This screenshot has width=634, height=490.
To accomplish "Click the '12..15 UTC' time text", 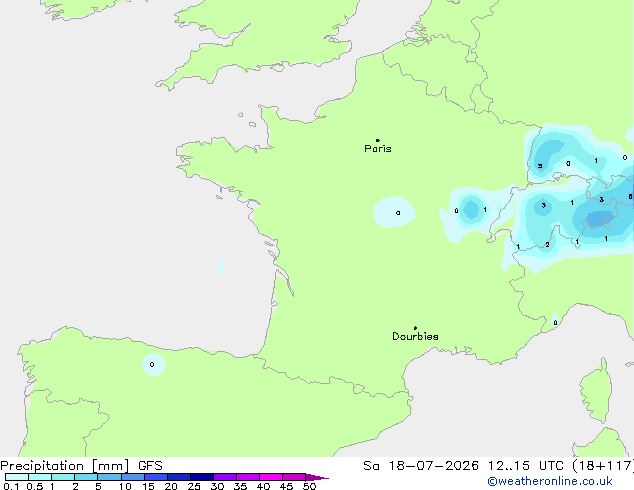I will 526,466.
